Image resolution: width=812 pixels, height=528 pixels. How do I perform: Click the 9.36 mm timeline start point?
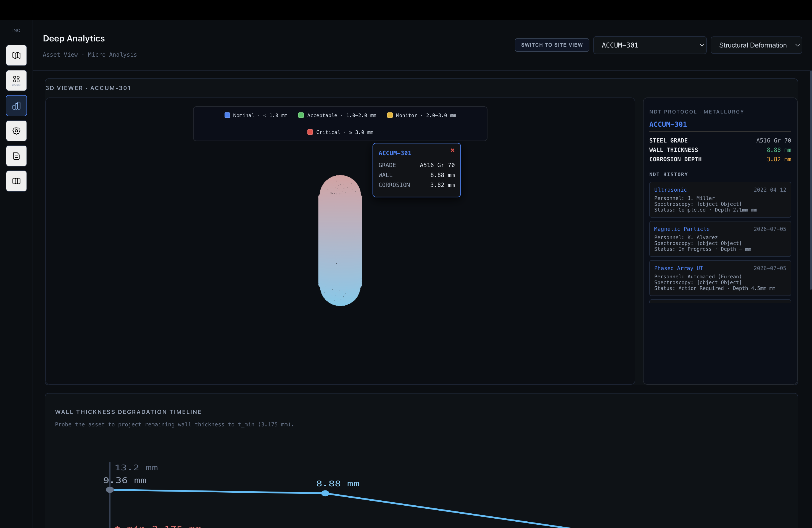pyautogui.click(x=110, y=490)
